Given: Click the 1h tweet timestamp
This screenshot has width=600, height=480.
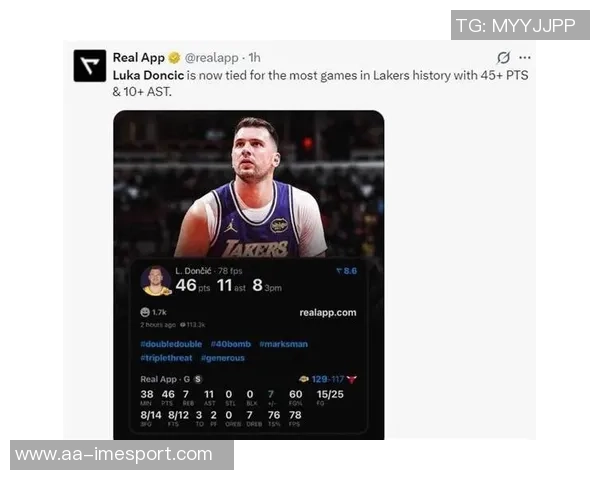Looking at the screenshot, I should pyautogui.click(x=254, y=58).
